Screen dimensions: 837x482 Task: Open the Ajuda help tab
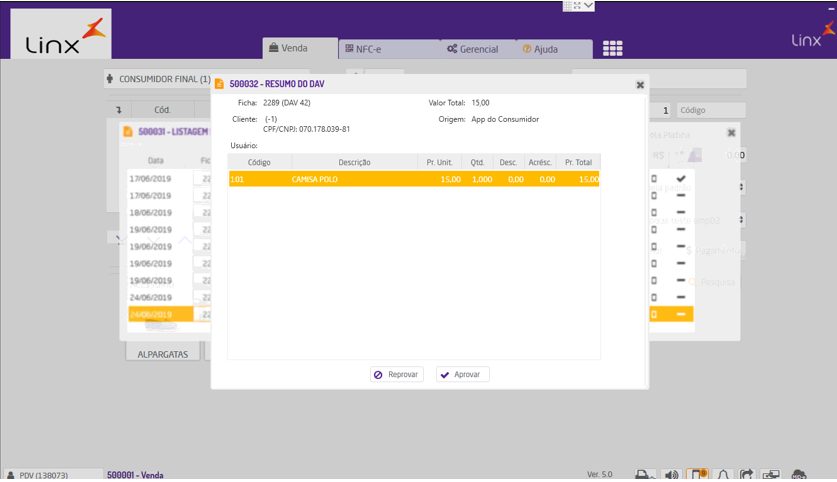[541, 49]
